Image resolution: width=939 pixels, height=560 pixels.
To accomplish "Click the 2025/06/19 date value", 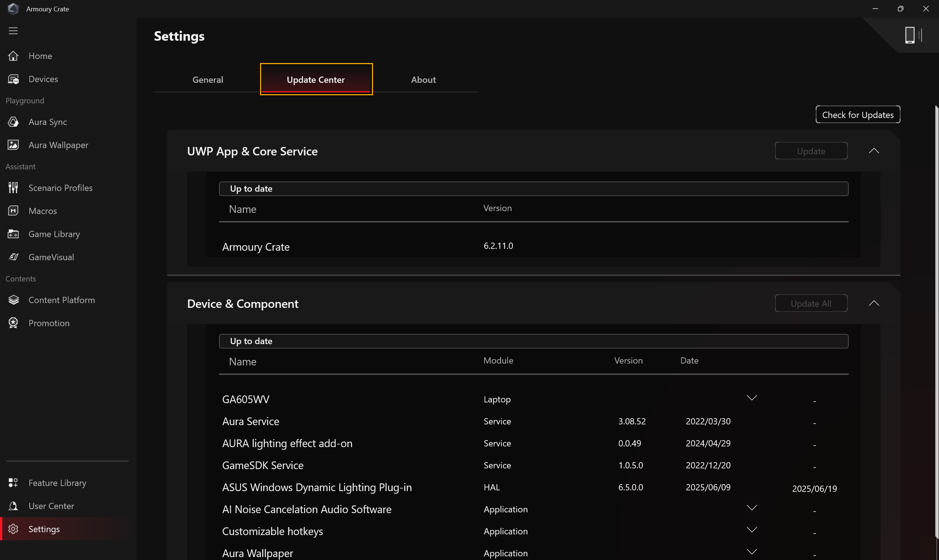I will 814,489.
